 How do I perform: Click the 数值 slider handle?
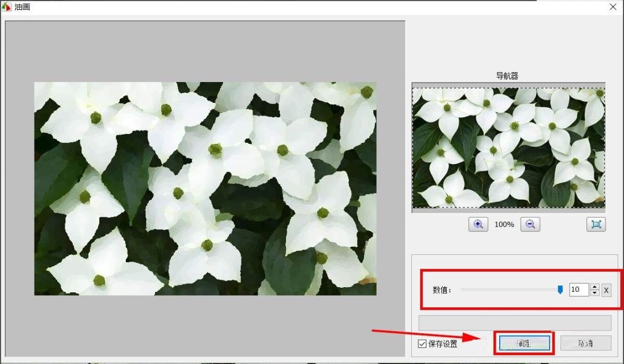560,289
